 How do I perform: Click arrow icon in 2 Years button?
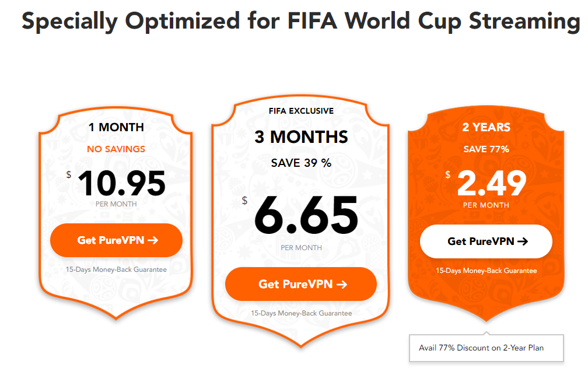pos(523,241)
